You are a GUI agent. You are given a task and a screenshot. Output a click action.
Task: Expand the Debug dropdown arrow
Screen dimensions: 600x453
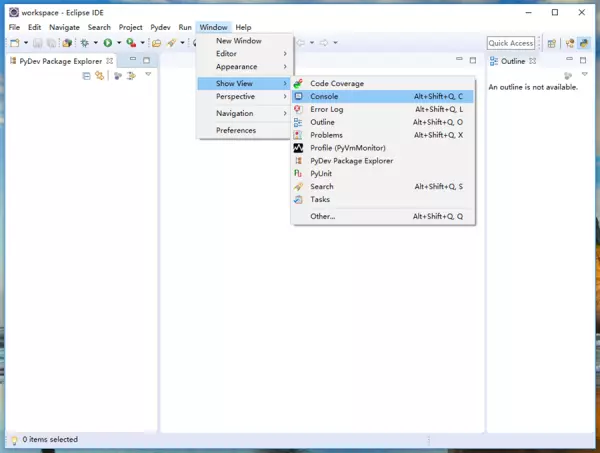point(96,43)
